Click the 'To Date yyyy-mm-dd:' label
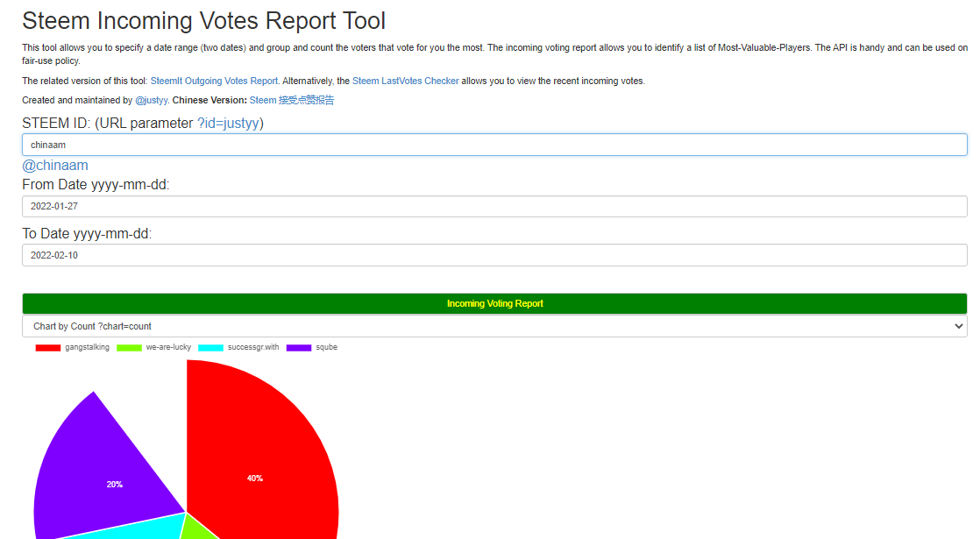 pyautogui.click(x=87, y=234)
